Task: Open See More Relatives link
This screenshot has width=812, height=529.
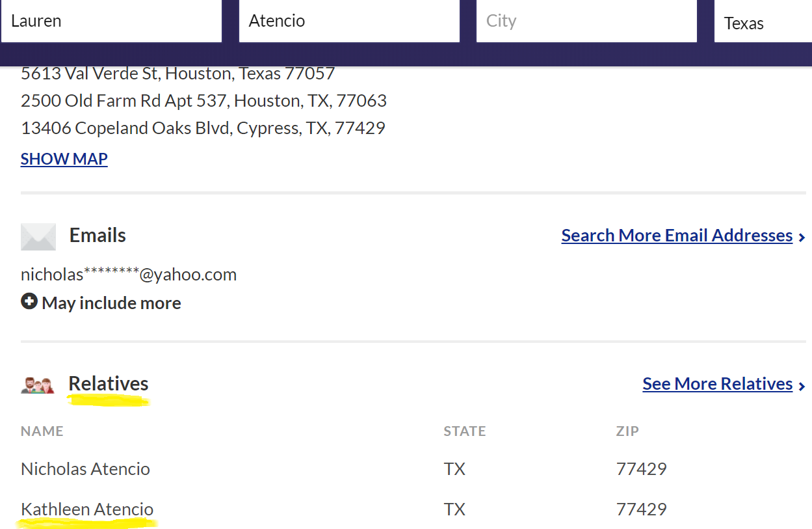Action: tap(718, 384)
